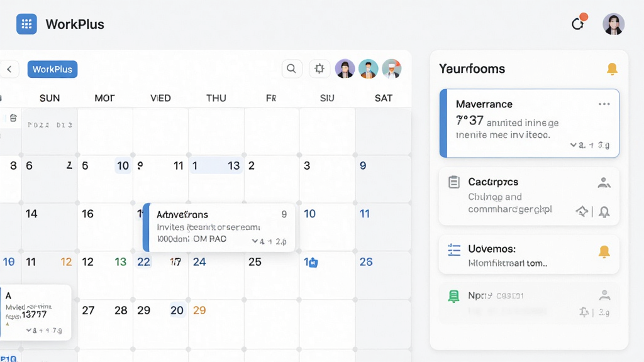The image size is (644, 362).
Task: Click the blue event icon beside date 1
Action: pyautogui.click(x=313, y=262)
